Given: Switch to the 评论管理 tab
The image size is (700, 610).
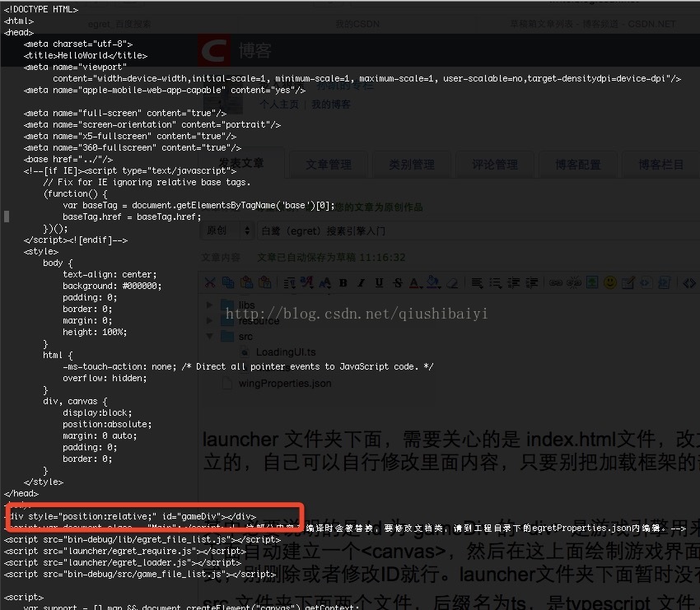Looking at the screenshot, I should click(495, 165).
